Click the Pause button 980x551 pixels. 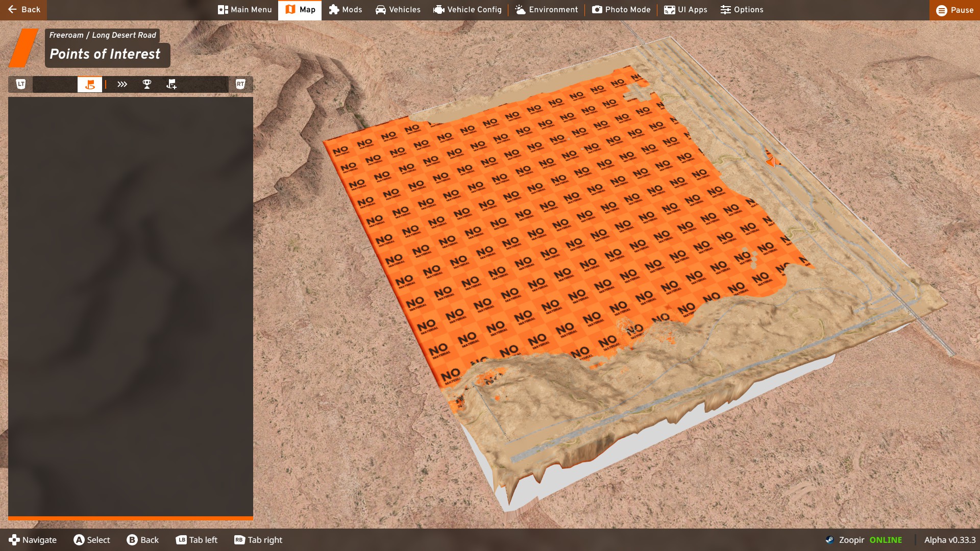(954, 10)
